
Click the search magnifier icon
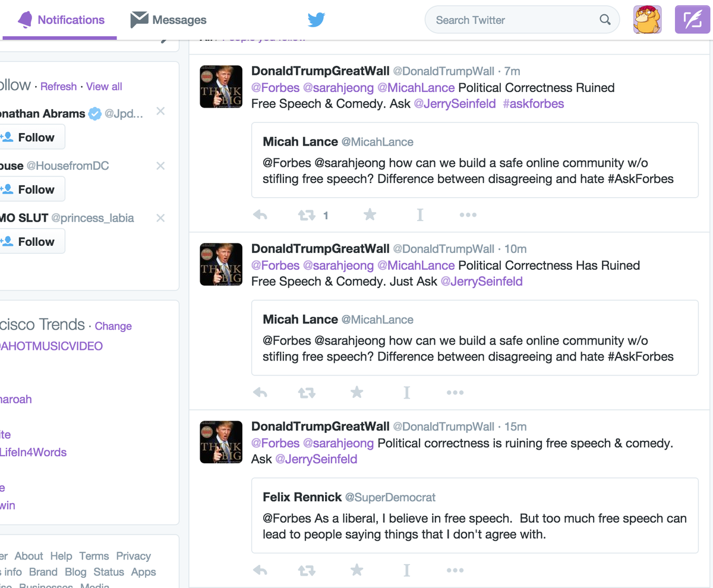click(605, 20)
